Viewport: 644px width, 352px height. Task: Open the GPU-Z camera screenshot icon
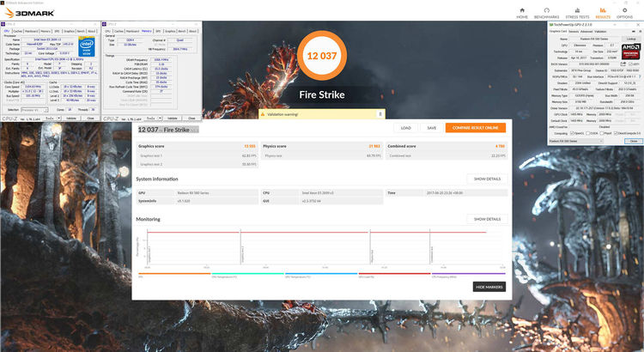point(634,31)
